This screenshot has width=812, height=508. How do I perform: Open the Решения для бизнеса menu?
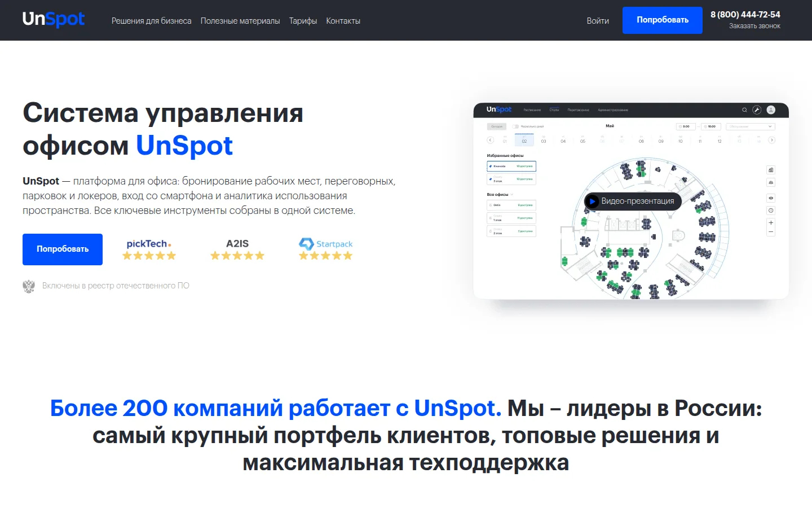[151, 21]
